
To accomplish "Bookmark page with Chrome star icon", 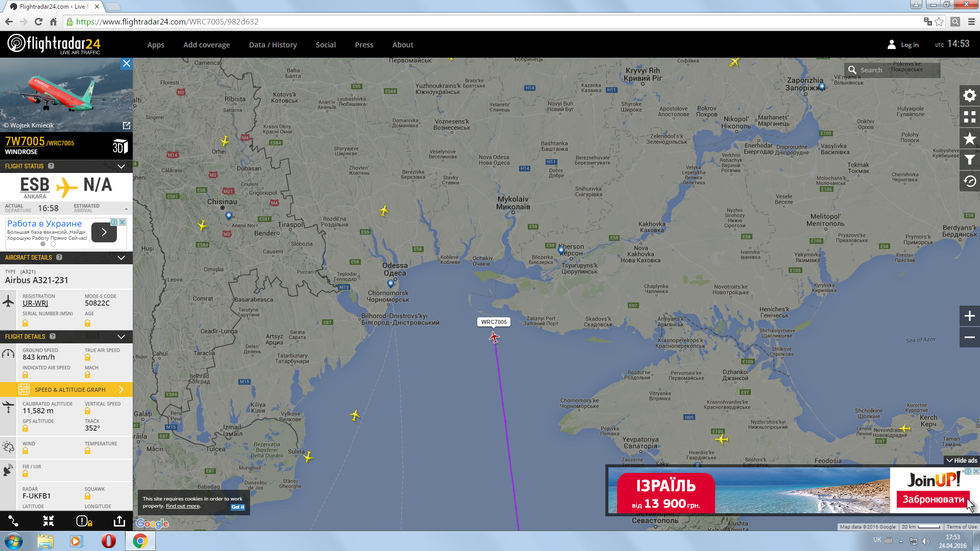I will click(939, 21).
